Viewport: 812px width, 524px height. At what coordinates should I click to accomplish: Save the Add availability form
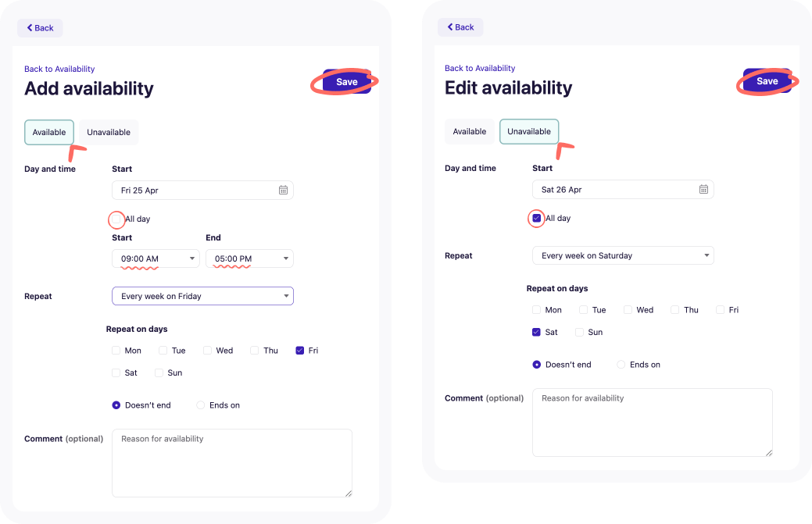[x=346, y=82]
